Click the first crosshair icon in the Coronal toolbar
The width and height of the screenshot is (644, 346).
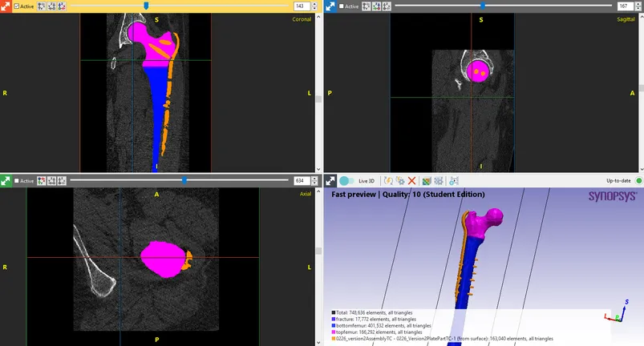pyautogui.click(x=41, y=6)
